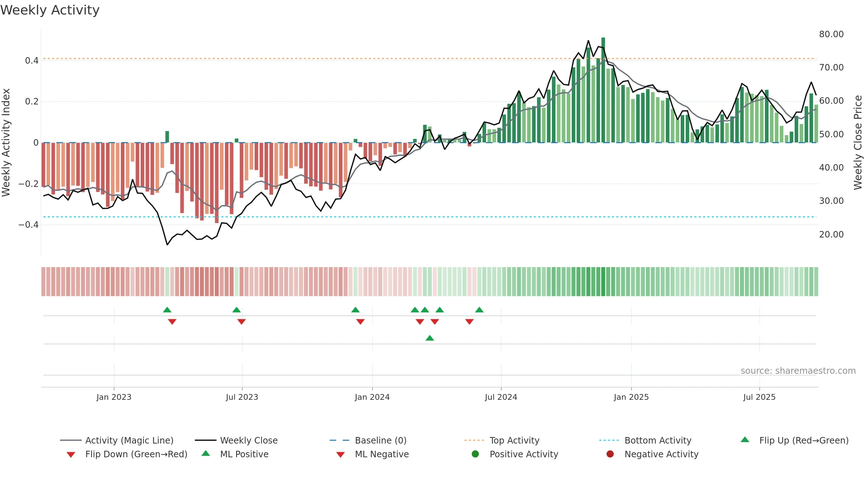The width and height of the screenshot is (868, 488).
Task: Click the rightmost red Flip Down marker
Action: tap(469, 322)
